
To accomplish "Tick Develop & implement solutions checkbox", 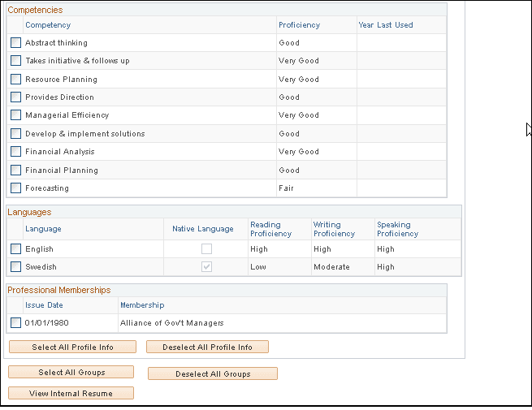I will click(16, 134).
